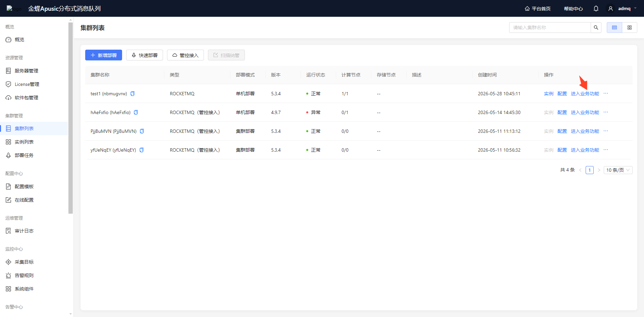Click test1 (nbmugvrw) cluster name
Viewport: 644px width, 317px height.
pyautogui.click(x=109, y=94)
